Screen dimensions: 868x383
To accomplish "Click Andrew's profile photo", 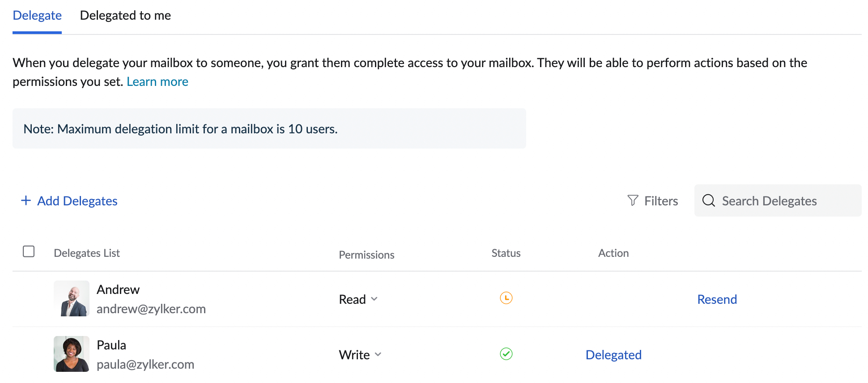I will click(72, 298).
